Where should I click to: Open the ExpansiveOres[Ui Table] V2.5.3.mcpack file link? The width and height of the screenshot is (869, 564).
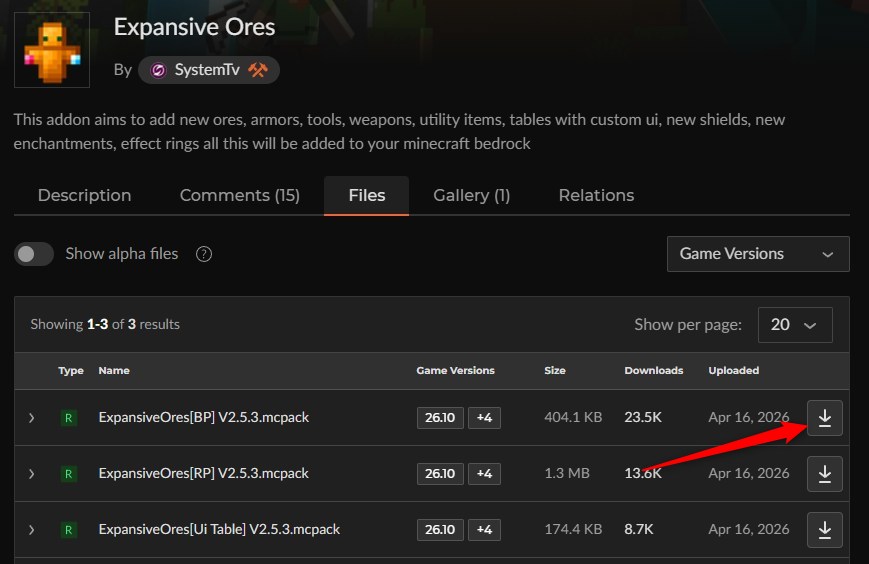219,529
